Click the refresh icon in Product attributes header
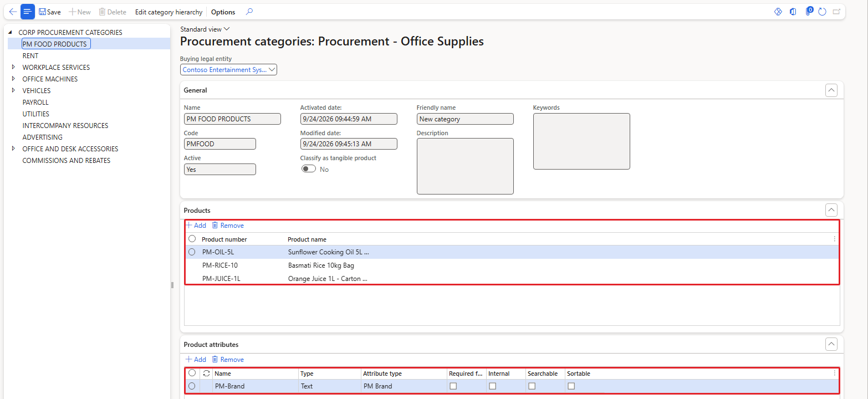 click(206, 374)
